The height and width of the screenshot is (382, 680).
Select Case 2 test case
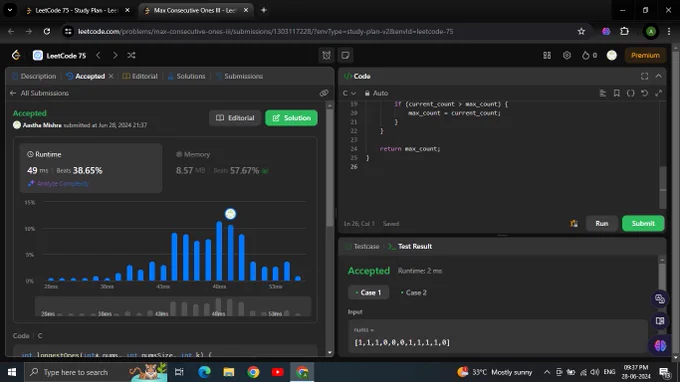click(x=413, y=293)
